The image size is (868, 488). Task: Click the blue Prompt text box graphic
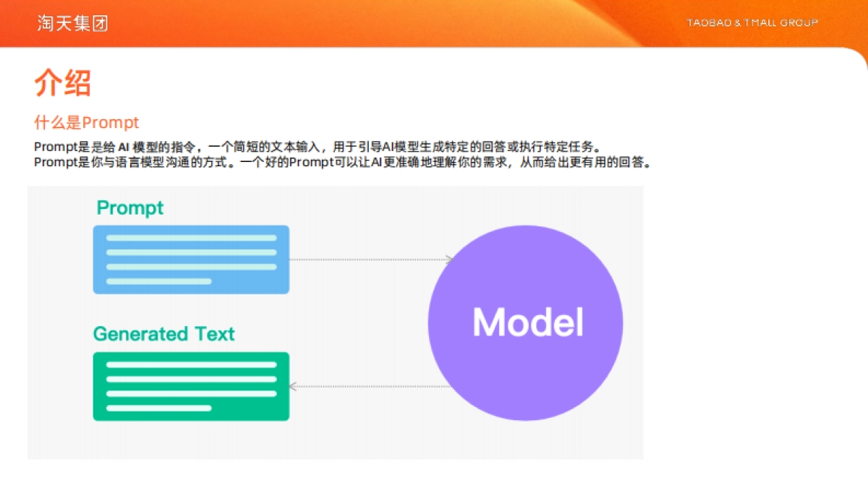[x=190, y=260]
